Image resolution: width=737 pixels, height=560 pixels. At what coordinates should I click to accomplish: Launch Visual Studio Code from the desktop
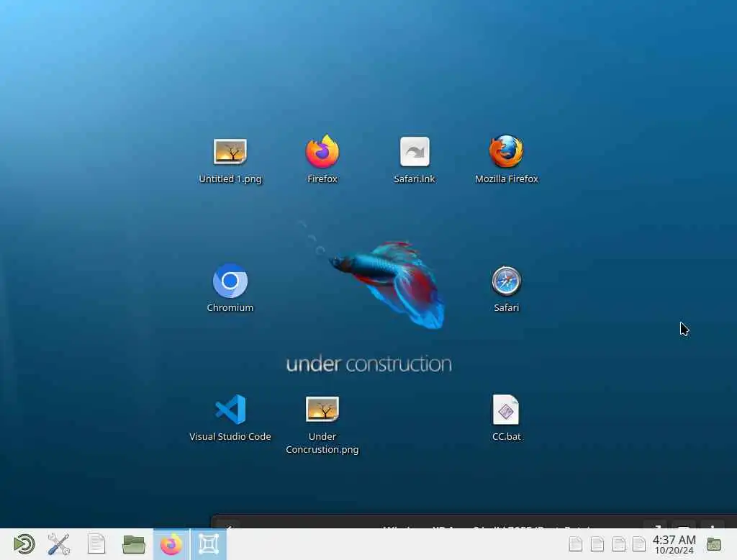(230, 410)
